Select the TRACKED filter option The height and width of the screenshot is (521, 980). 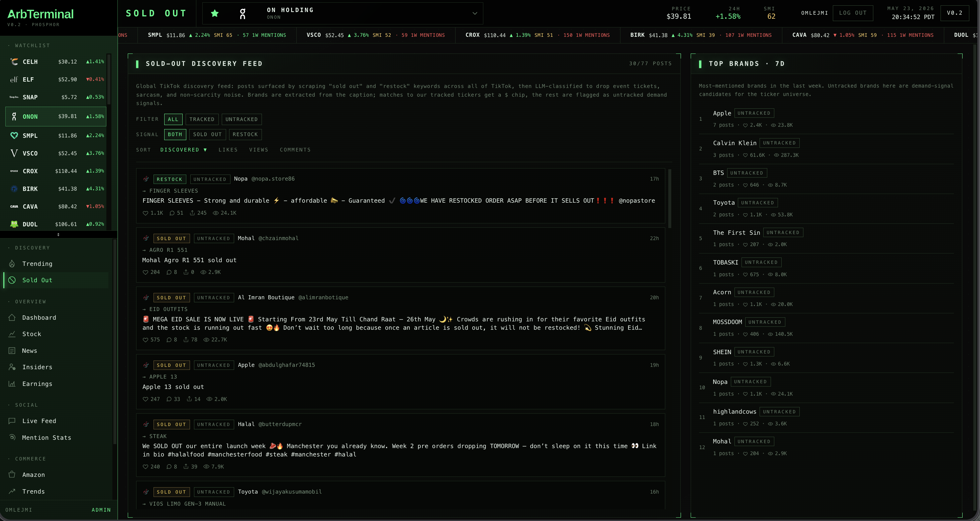[x=202, y=119]
